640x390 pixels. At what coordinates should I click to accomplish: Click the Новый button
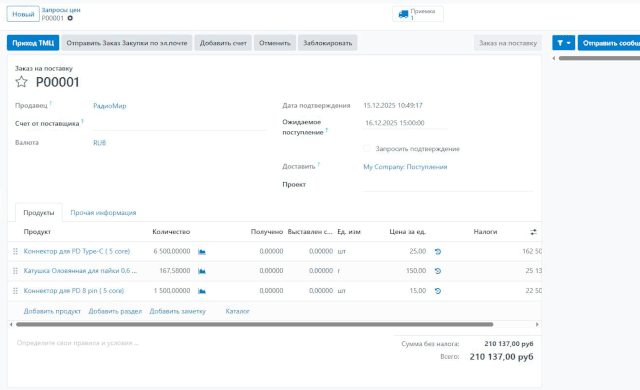(x=23, y=14)
